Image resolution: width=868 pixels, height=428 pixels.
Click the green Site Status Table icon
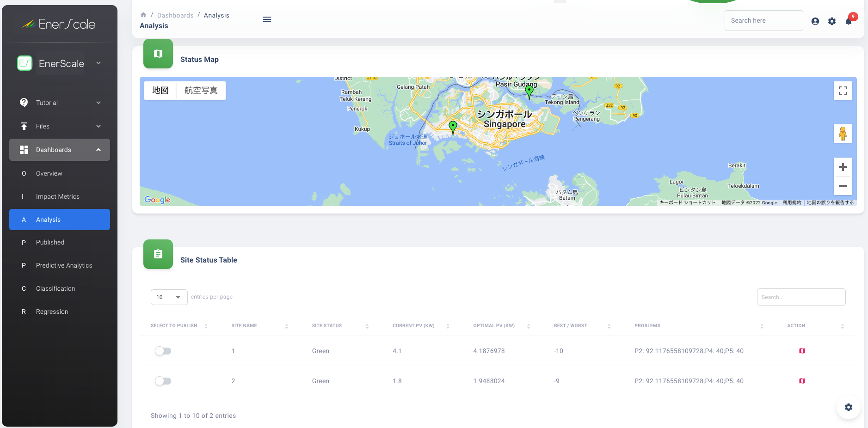[158, 254]
